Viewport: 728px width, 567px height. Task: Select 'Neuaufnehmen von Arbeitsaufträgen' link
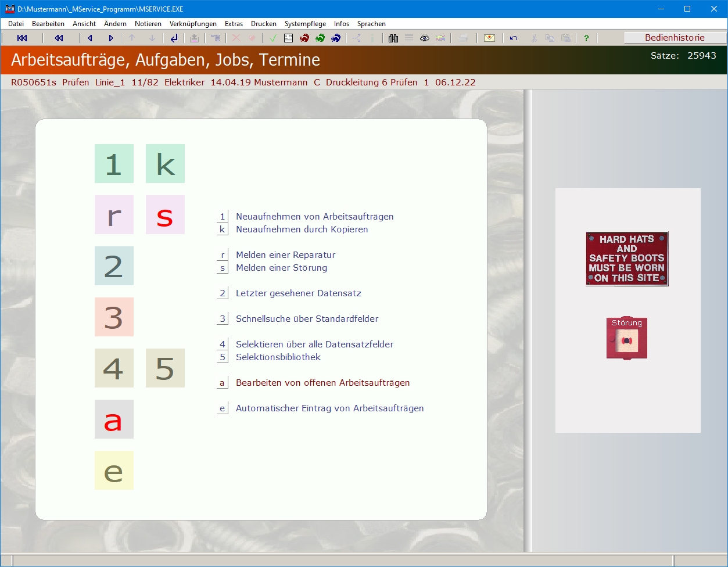click(x=314, y=217)
